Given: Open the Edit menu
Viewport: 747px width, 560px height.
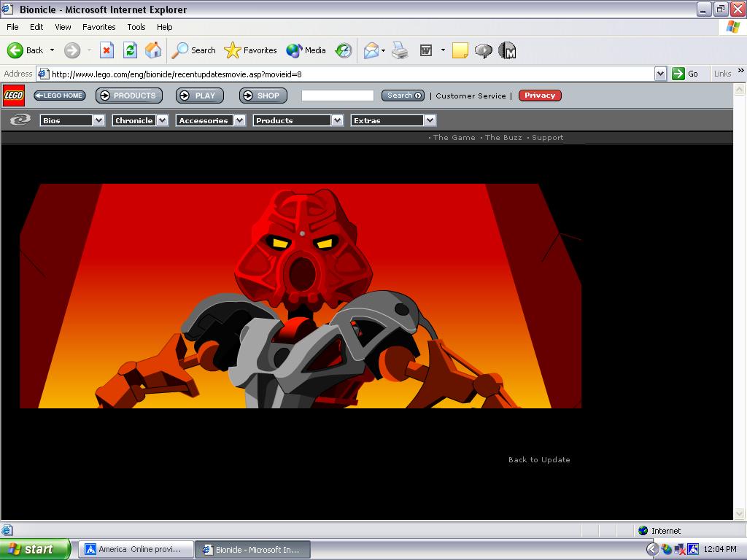Looking at the screenshot, I should click(36, 27).
